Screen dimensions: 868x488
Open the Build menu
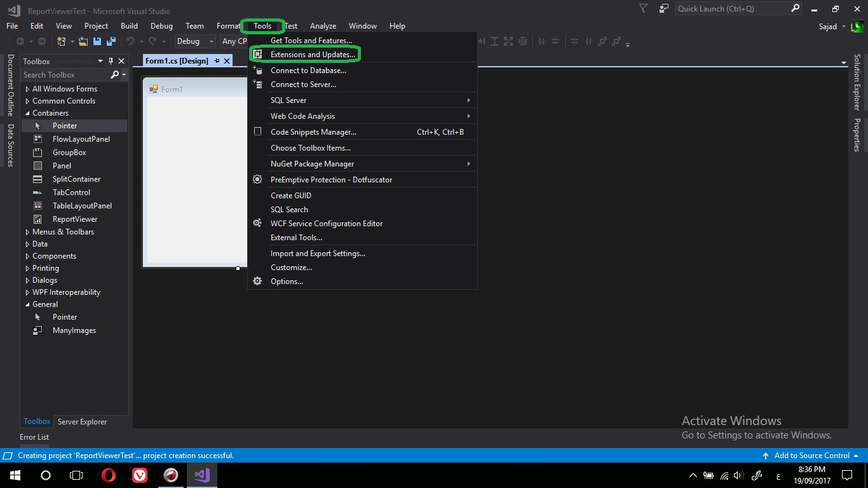pyautogui.click(x=129, y=26)
